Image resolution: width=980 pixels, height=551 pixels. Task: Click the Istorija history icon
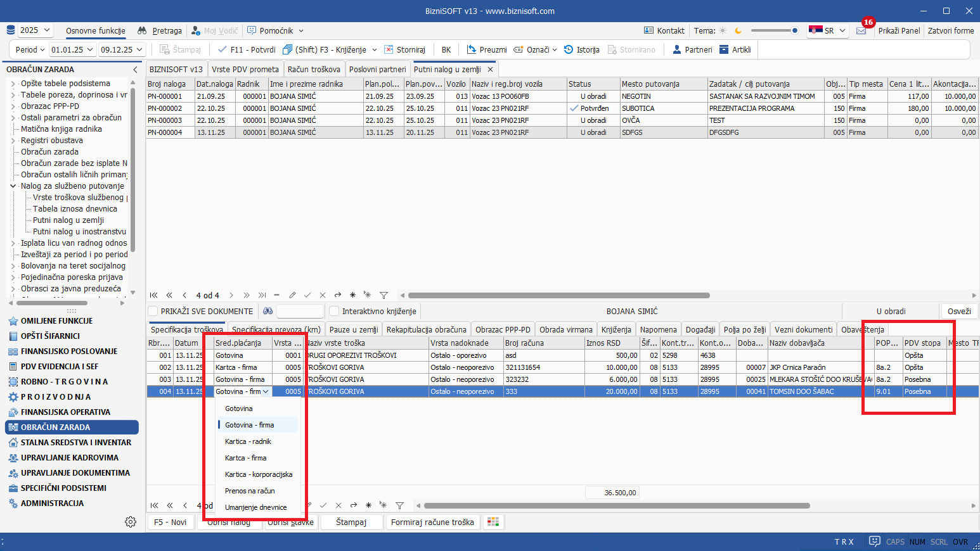coord(569,49)
